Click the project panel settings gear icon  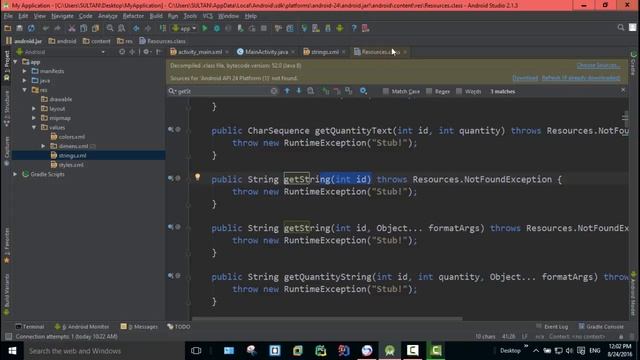point(146,52)
